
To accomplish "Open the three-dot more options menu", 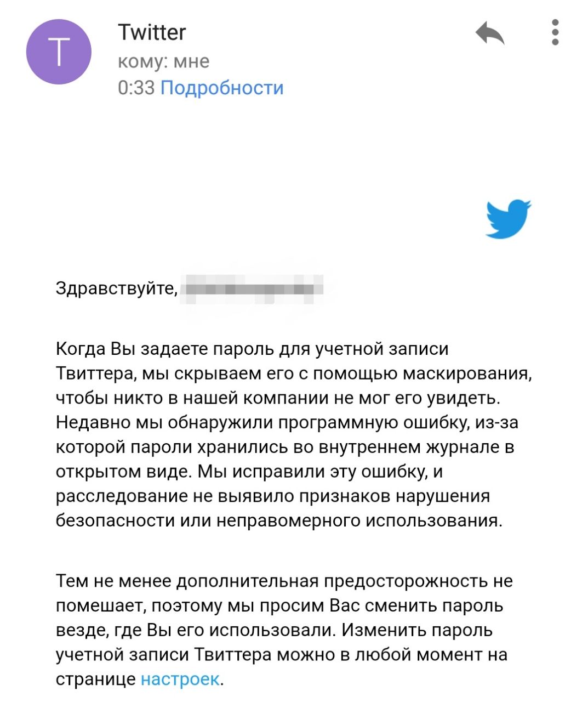I will click(x=555, y=32).
